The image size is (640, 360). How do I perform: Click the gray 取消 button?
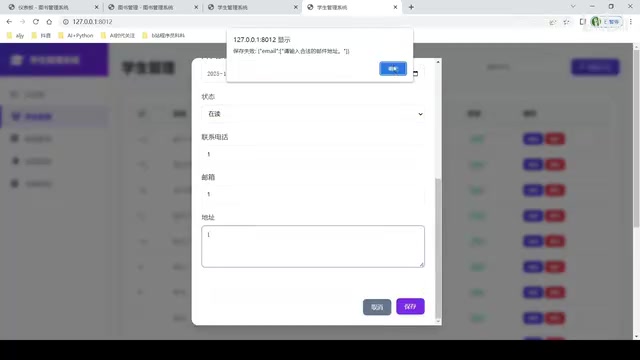pyautogui.click(x=377, y=307)
